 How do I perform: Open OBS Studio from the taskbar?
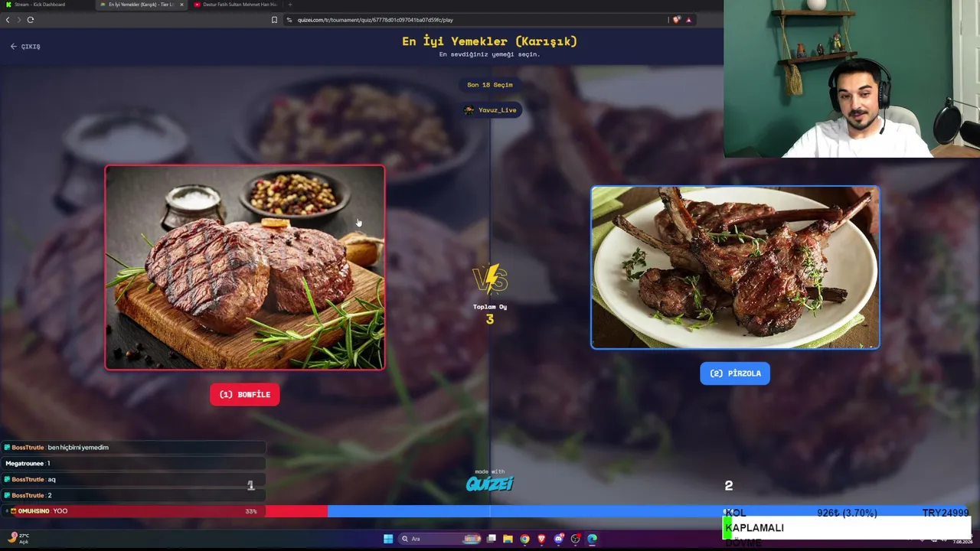575,539
